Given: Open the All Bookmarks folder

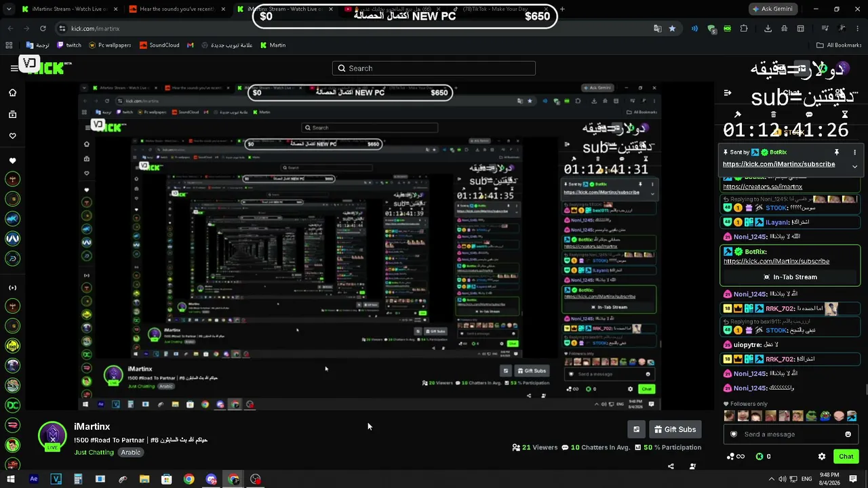Looking at the screenshot, I should tap(839, 45).
